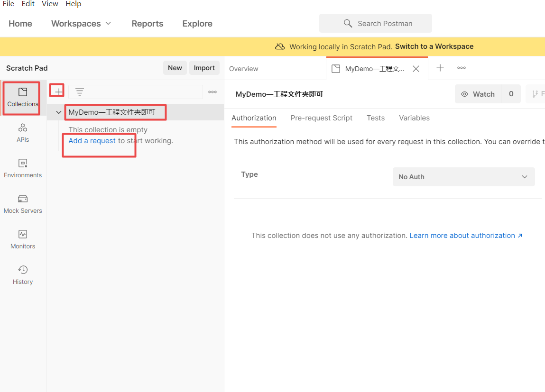Click the watch count showing 0
Screen dimensions: 545x392
coord(511,94)
